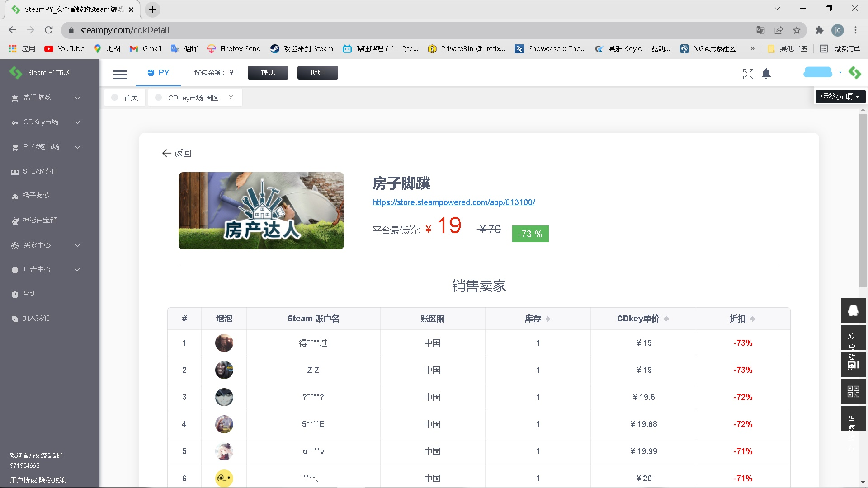Click the 房产达人 game cover image
868x488 pixels.
(x=261, y=211)
